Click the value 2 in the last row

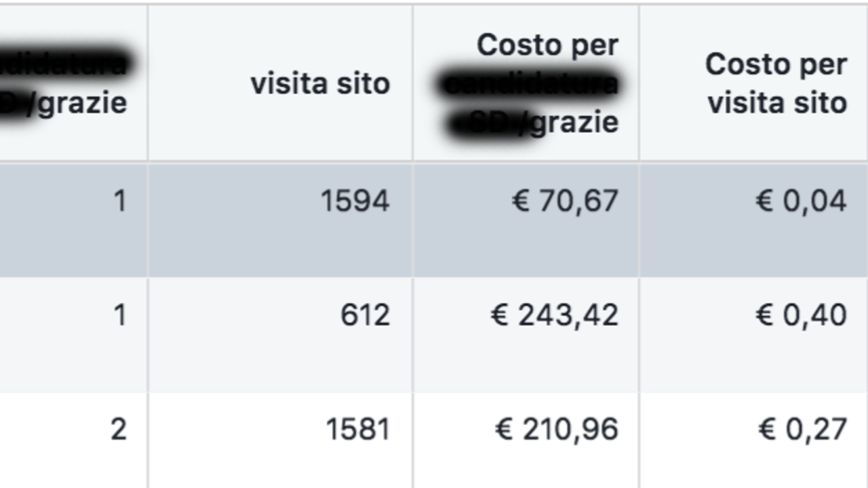118,430
